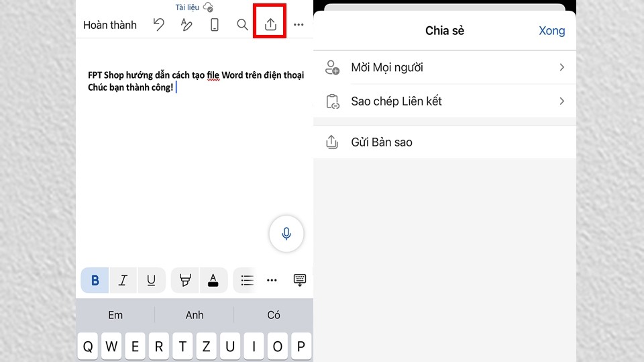The image size is (644, 362).
Task: Open search with magnifier icon
Action: tap(242, 25)
